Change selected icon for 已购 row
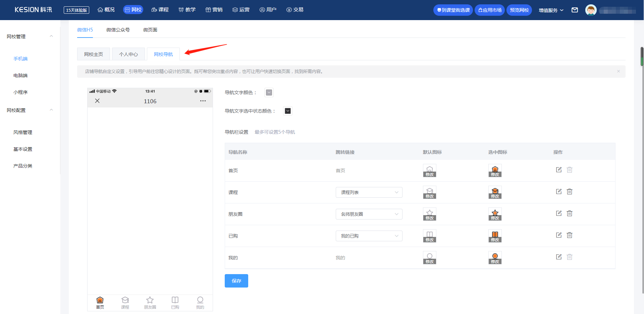The height and width of the screenshot is (314, 644). pos(495,236)
